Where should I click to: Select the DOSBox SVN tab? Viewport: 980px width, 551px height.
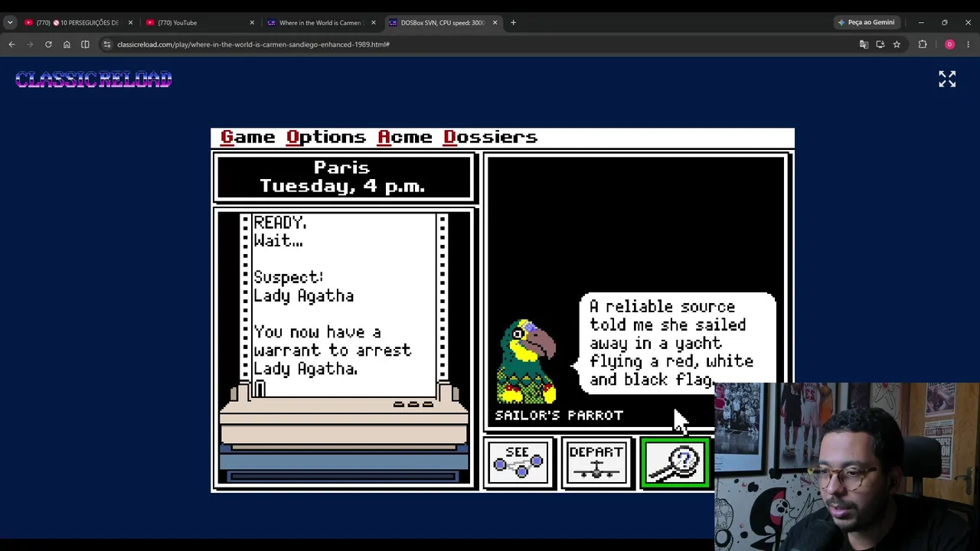(x=443, y=22)
